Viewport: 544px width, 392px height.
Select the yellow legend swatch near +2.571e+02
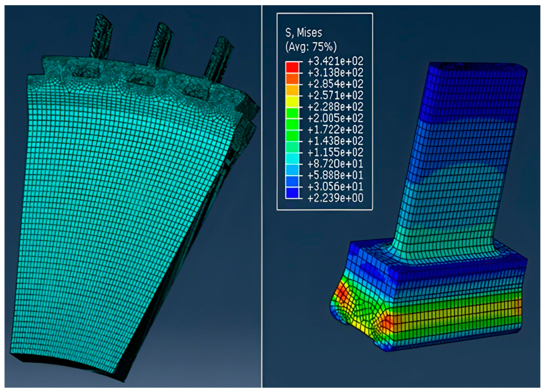coord(292,101)
